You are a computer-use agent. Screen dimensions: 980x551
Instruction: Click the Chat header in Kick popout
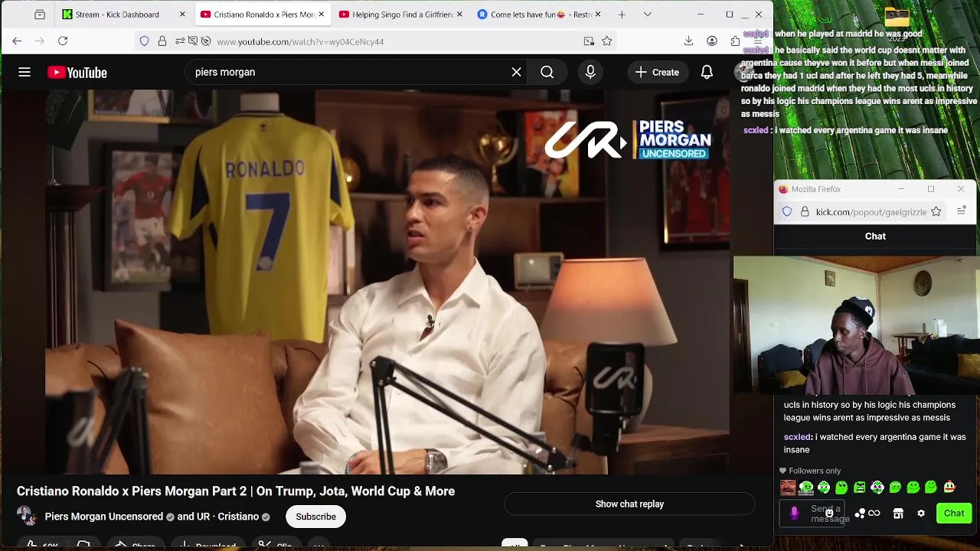875,236
